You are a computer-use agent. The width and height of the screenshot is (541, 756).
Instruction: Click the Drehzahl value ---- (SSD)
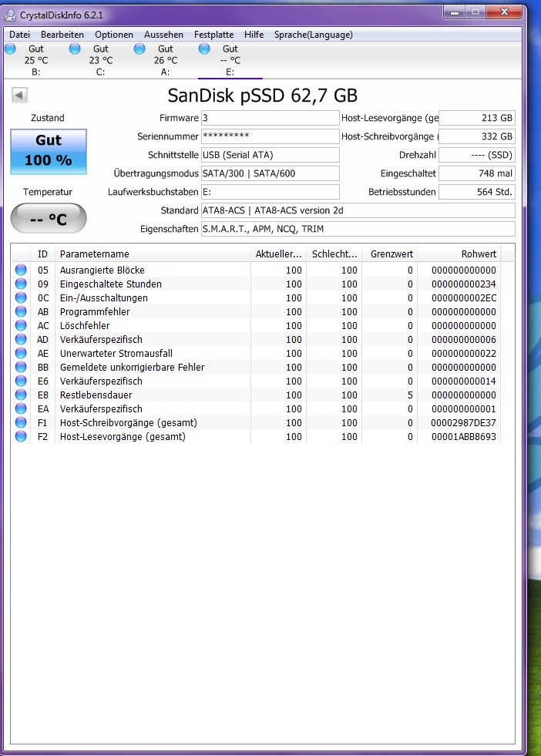(x=476, y=155)
